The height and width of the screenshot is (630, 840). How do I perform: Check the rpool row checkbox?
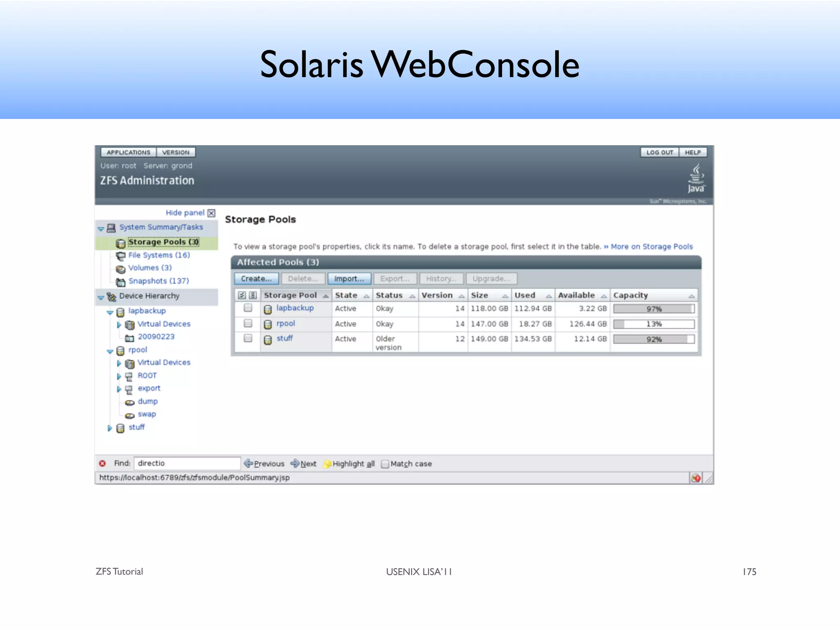pos(248,324)
